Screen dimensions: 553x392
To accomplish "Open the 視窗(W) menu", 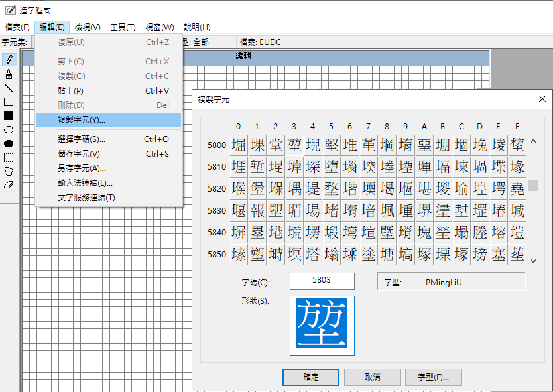I will coord(159,27).
